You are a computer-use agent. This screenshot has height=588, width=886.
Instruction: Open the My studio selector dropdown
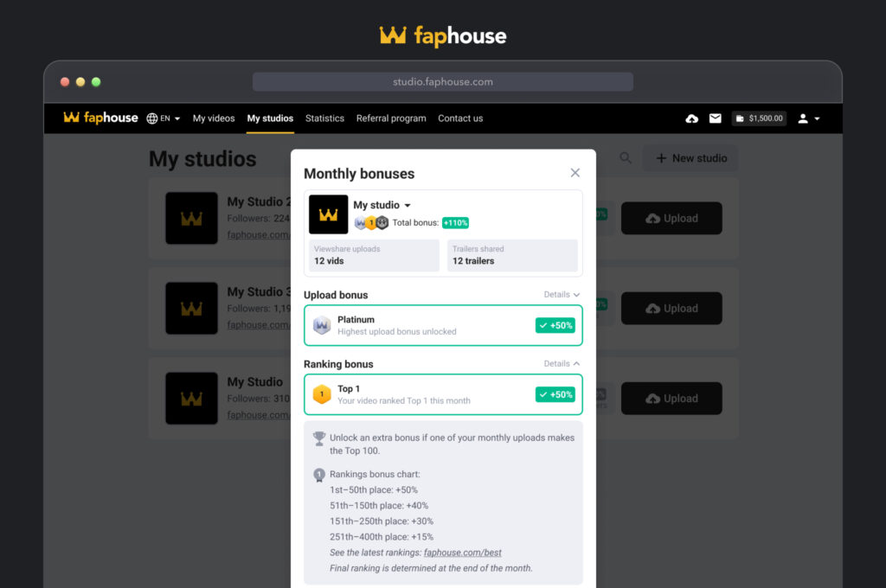(x=382, y=205)
